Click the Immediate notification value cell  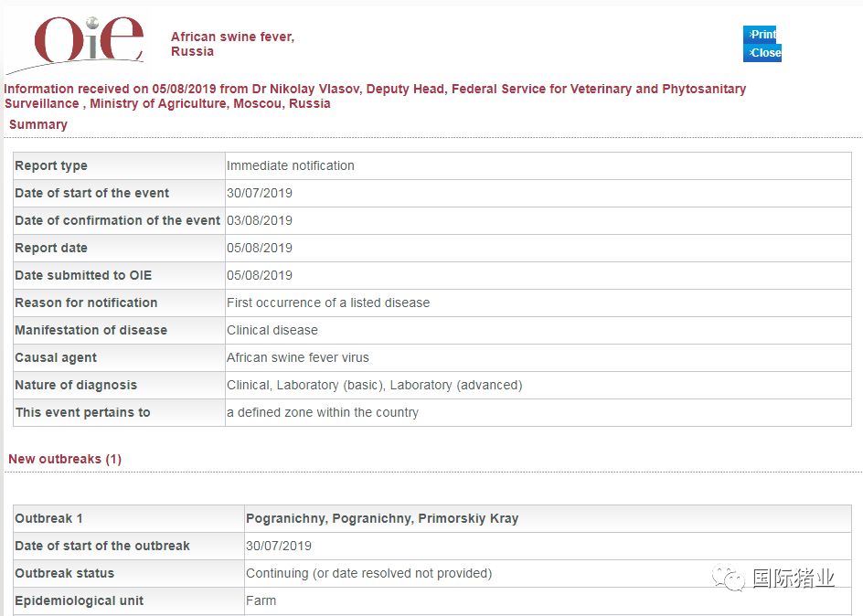tap(291, 165)
